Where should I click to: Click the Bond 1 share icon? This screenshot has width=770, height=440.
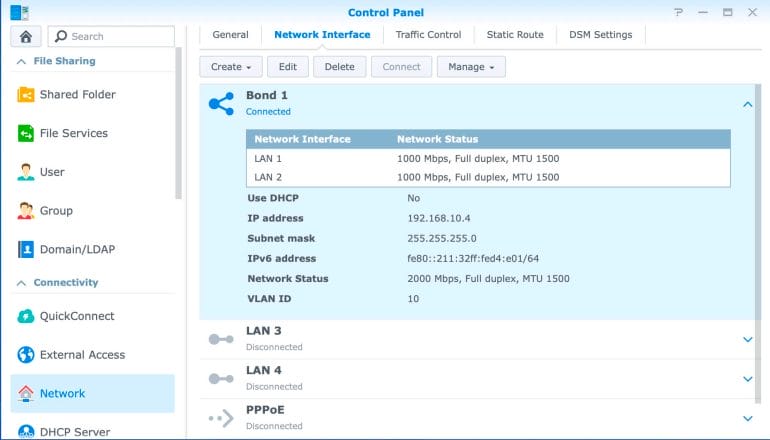[x=221, y=104]
